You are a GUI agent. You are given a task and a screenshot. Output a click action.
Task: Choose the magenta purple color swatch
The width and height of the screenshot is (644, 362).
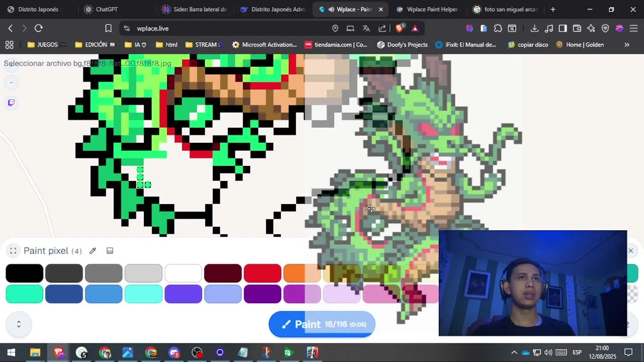[302, 294]
